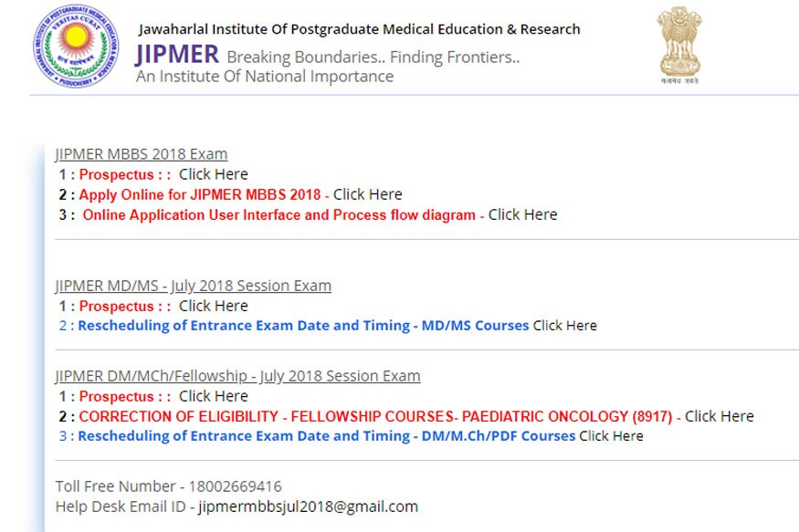Click the JIPMER circular logo emblem

pos(75,46)
